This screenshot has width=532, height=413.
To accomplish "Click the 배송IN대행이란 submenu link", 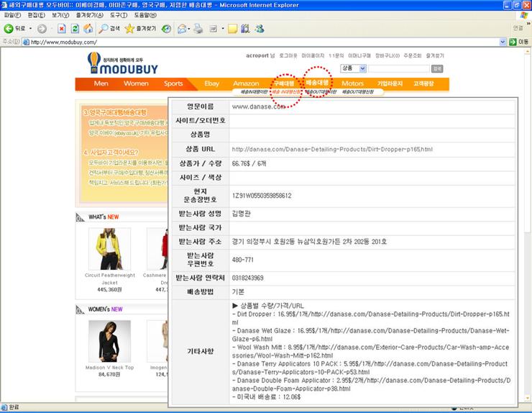I will [254, 92].
